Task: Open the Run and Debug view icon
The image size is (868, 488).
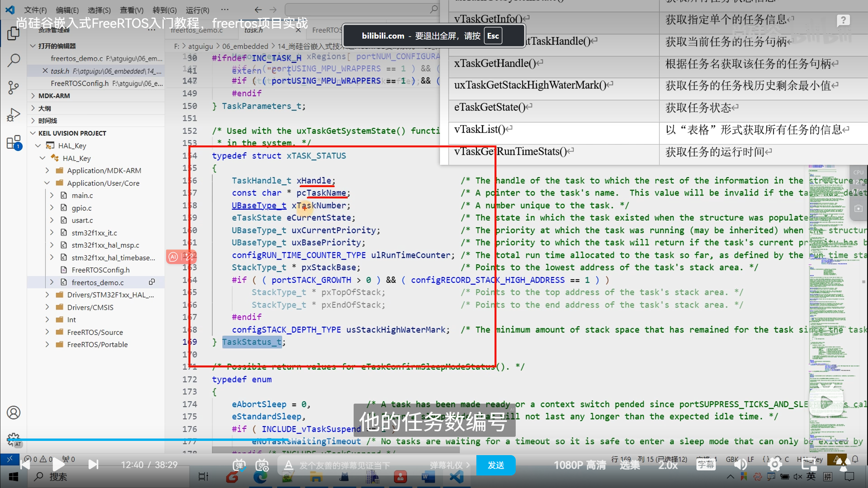Action: click(14, 115)
